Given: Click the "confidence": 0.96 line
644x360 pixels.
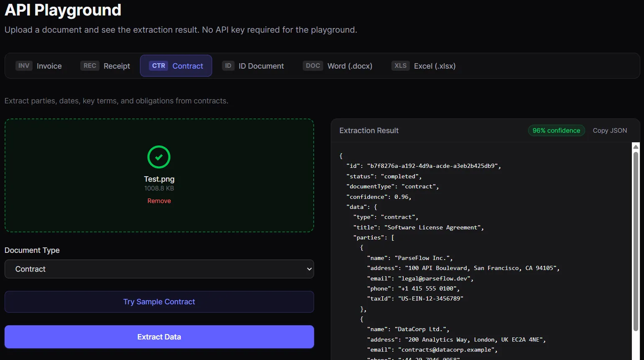Looking at the screenshot, I should [x=379, y=197].
